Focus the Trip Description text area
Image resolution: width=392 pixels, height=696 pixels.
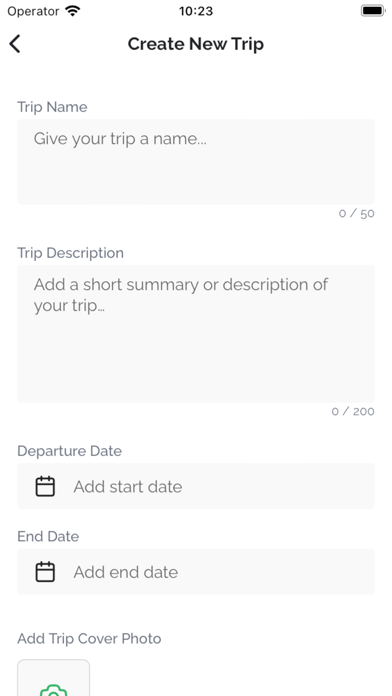point(196,334)
